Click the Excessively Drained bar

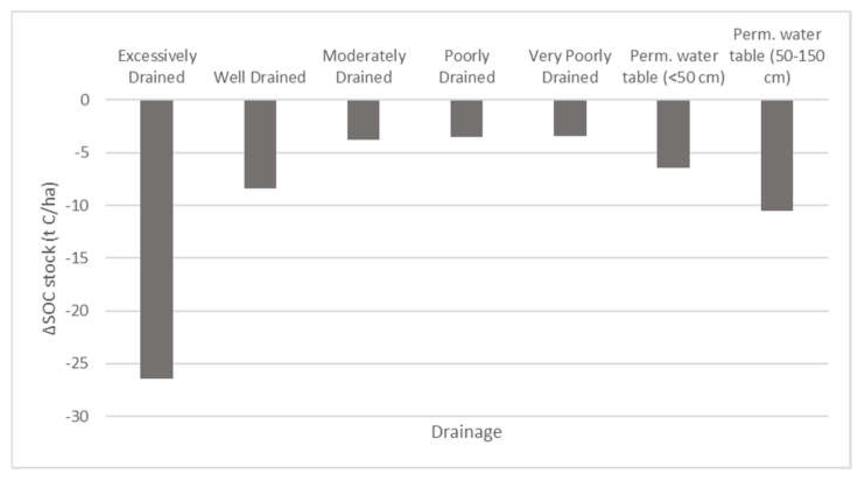tap(157, 239)
